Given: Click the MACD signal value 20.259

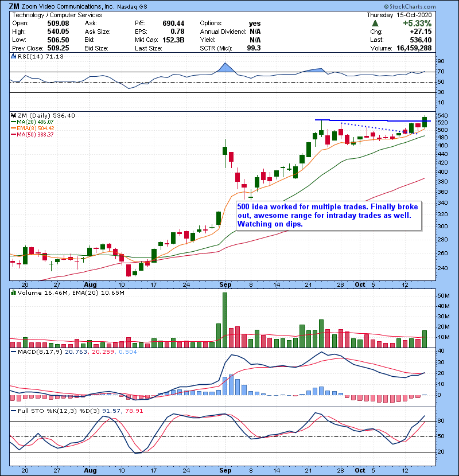Looking at the screenshot, I should point(103,352).
